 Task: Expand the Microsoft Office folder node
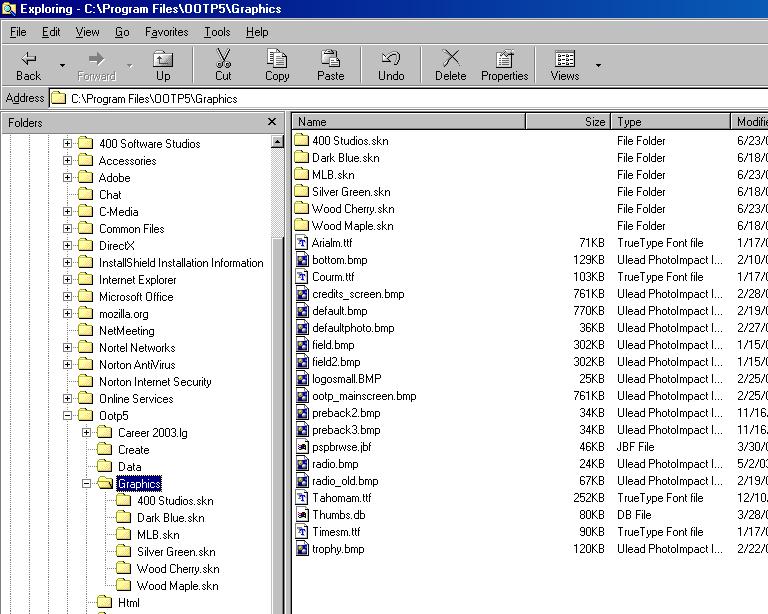pyautogui.click(x=68, y=297)
